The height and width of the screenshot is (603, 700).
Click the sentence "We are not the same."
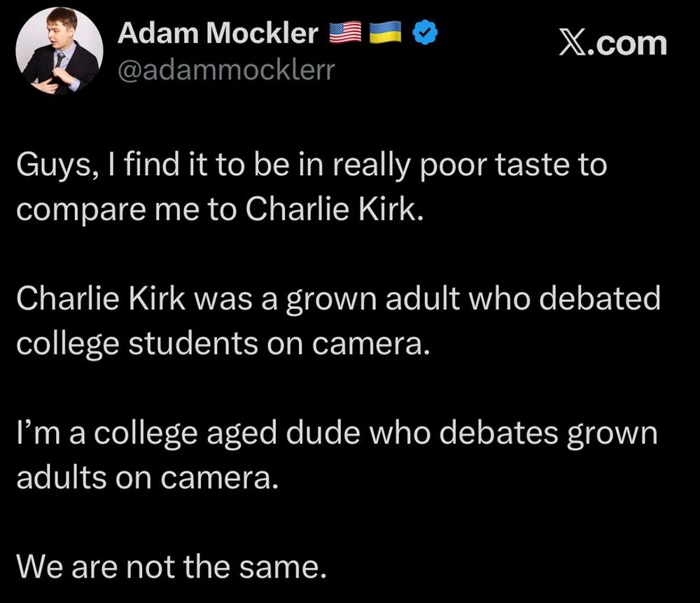pos(171,566)
